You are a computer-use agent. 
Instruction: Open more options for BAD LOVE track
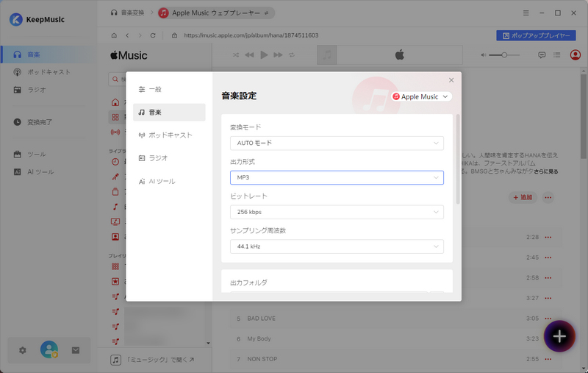pos(548,319)
